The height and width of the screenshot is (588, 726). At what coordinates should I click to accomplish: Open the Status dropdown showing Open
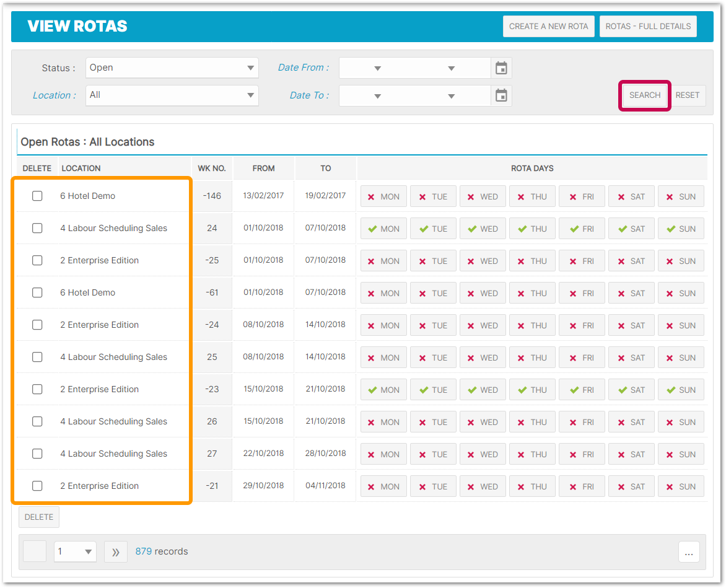(x=172, y=68)
